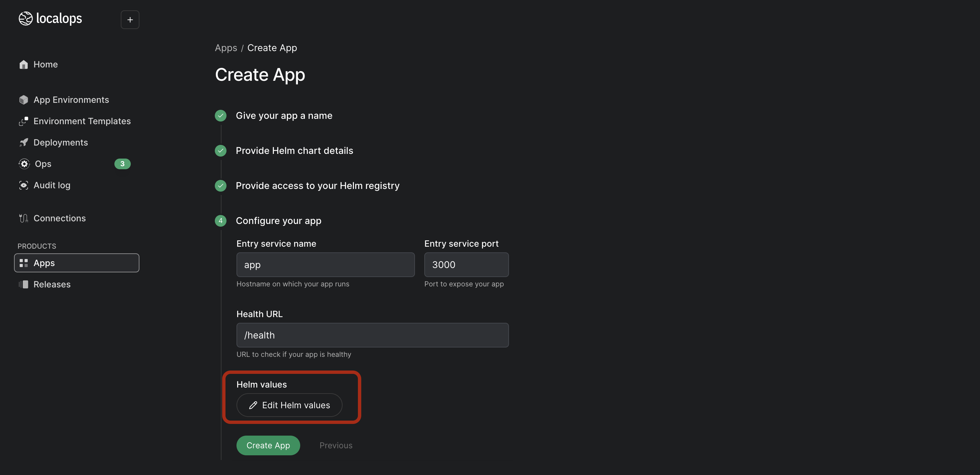
Task: Click the App Environments cube icon
Action: coord(24,100)
